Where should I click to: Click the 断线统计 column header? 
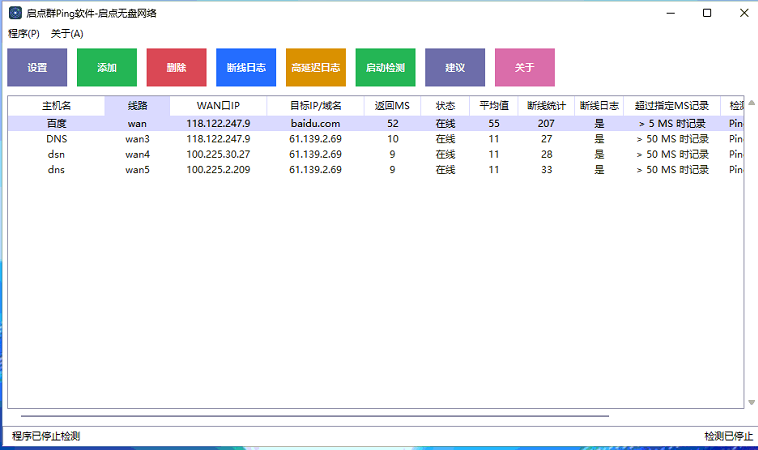click(546, 106)
